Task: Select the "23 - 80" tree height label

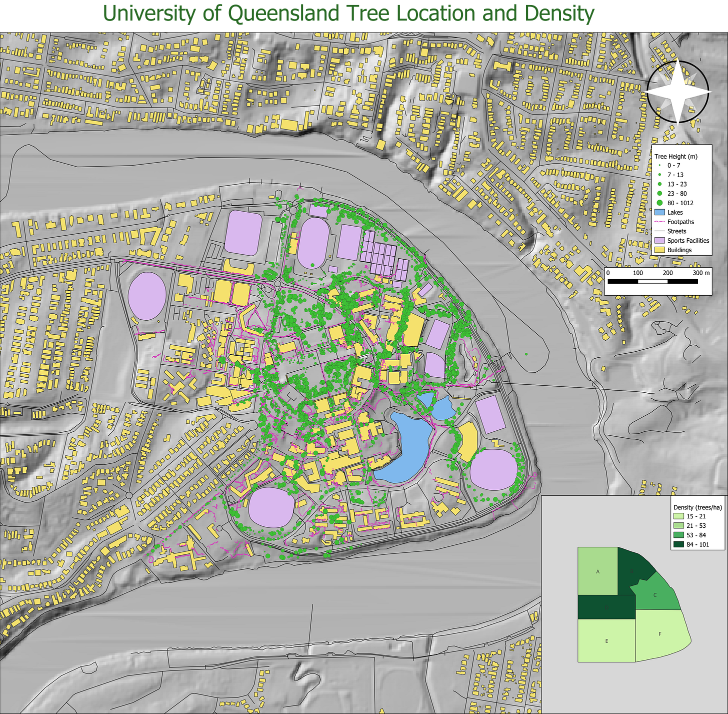Action: coord(677,194)
